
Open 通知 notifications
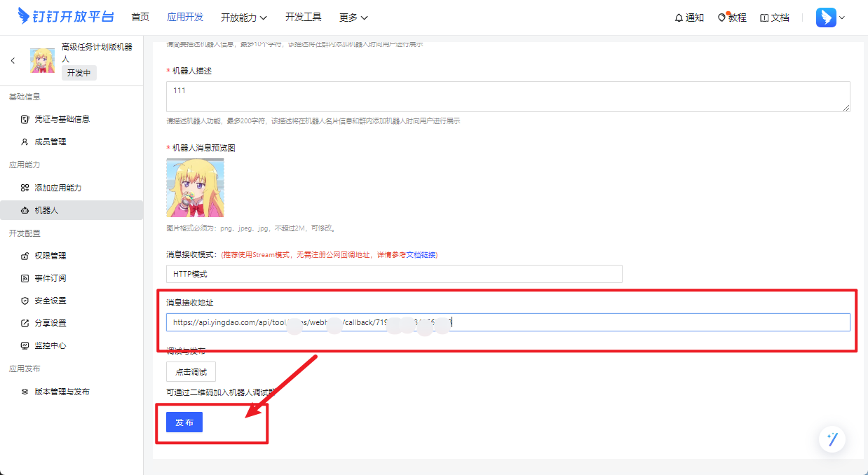click(x=689, y=18)
